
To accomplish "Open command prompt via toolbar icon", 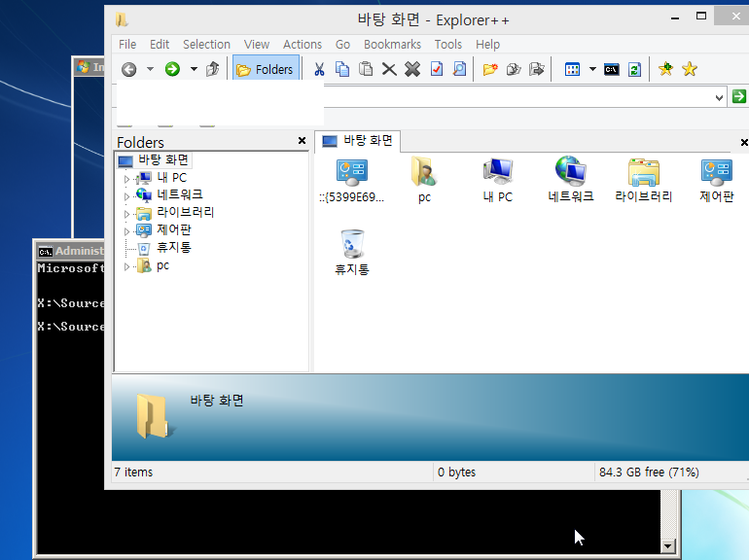I will click(612, 69).
